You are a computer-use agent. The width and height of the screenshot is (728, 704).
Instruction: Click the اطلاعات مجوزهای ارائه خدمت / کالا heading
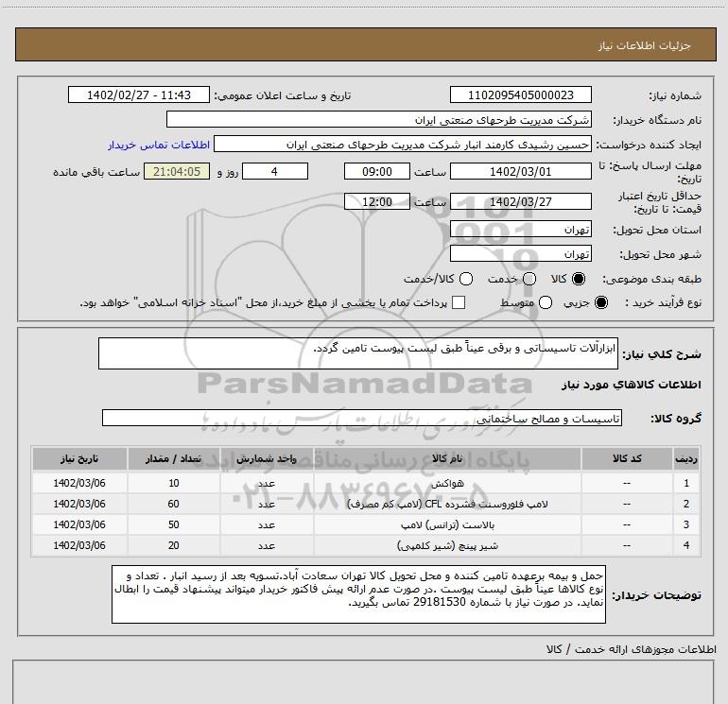(631, 649)
